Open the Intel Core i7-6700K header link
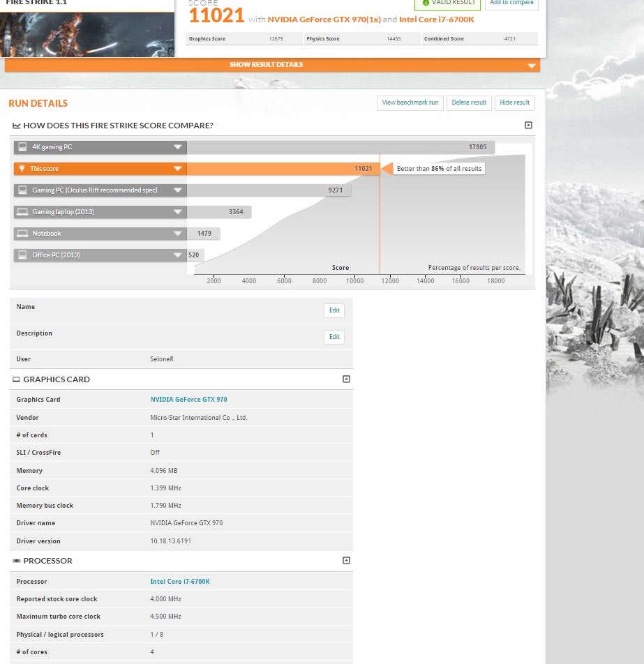This screenshot has width=644, height=664. [436, 20]
